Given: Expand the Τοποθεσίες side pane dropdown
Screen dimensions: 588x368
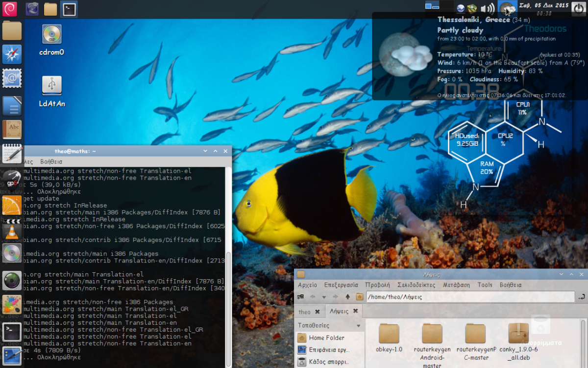Looking at the screenshot, I should point(358,326).
